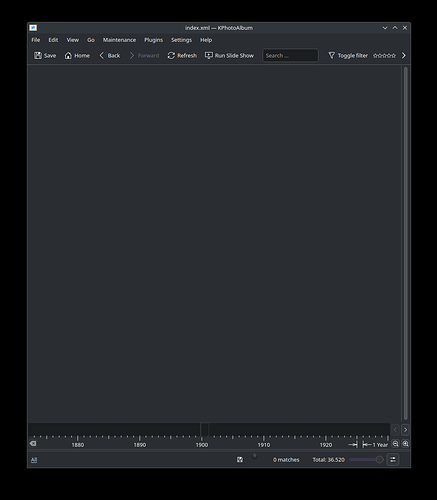
Task: Start Run Slide Show
Action: (x=229, y=55)
